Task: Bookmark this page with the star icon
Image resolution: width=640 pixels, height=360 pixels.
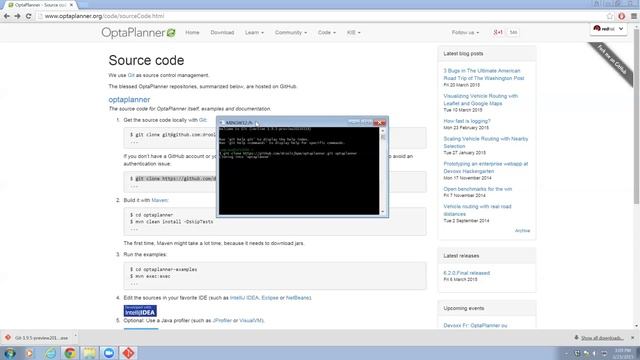Action: (x=610, y=16)
